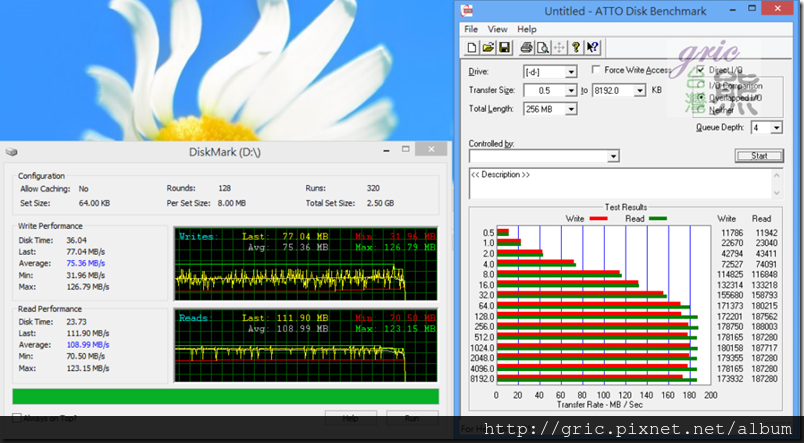Click the 64.0 row label in Test Results
Viewport: 804px width, 443px height.
coord(487,306)
